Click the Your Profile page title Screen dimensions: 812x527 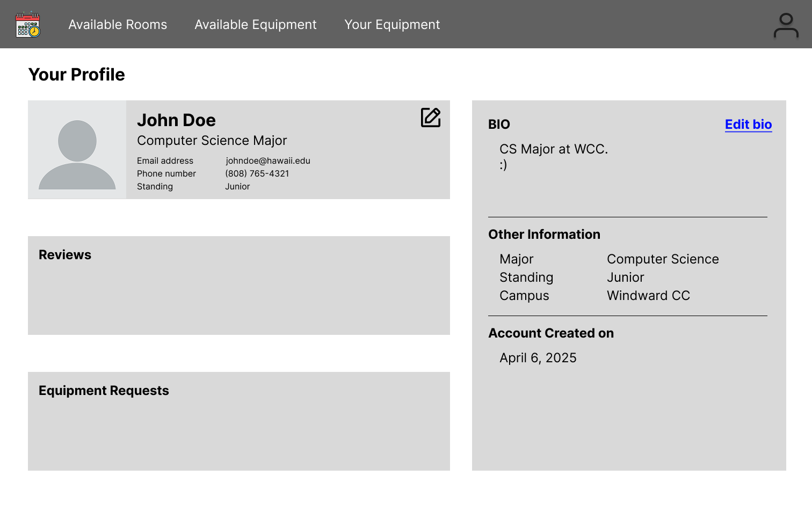click(76, 75)
